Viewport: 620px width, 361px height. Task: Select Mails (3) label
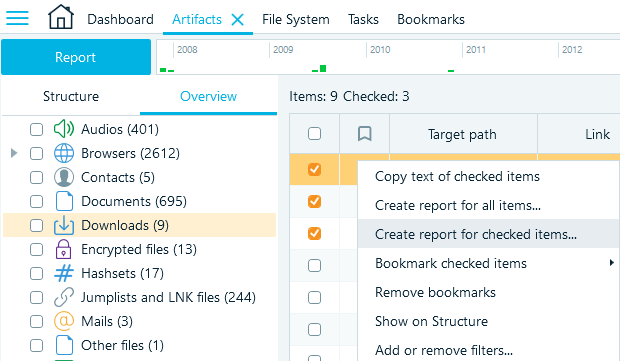click(107, 321)
